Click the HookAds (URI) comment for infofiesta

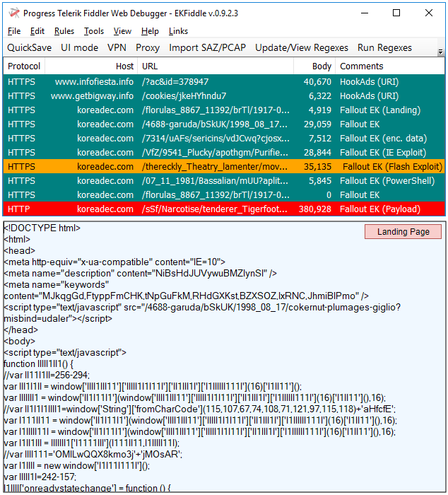(x=369, y=82)
